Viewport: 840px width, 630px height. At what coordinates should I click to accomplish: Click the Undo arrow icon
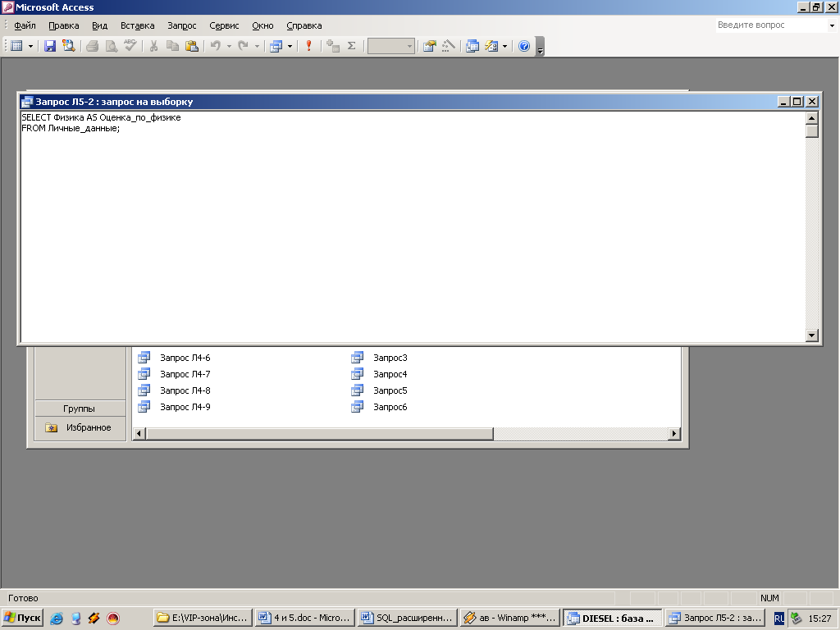coord(216,46)
